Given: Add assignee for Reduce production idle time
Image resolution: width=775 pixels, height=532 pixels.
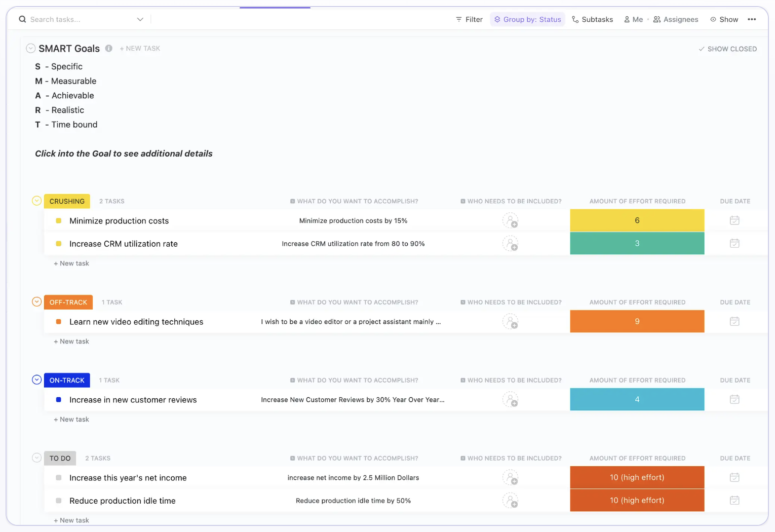Looking at the screenshot, I should coord(510,501).
